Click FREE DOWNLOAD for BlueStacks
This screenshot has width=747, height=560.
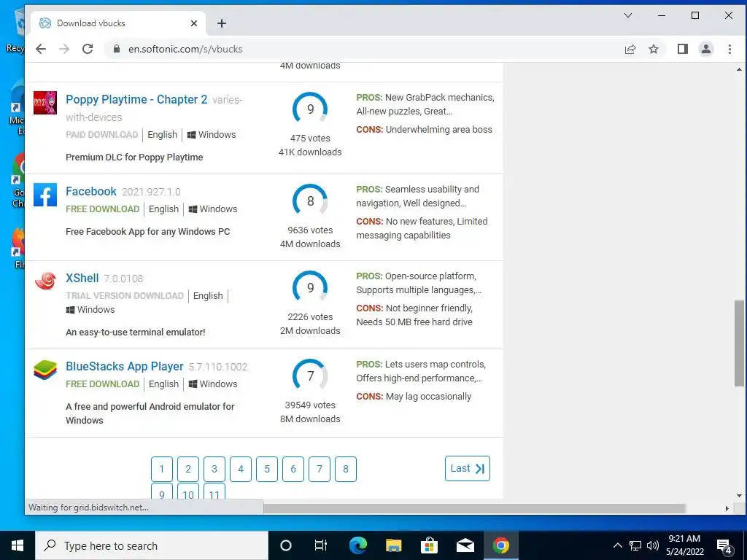coord(102,384)
